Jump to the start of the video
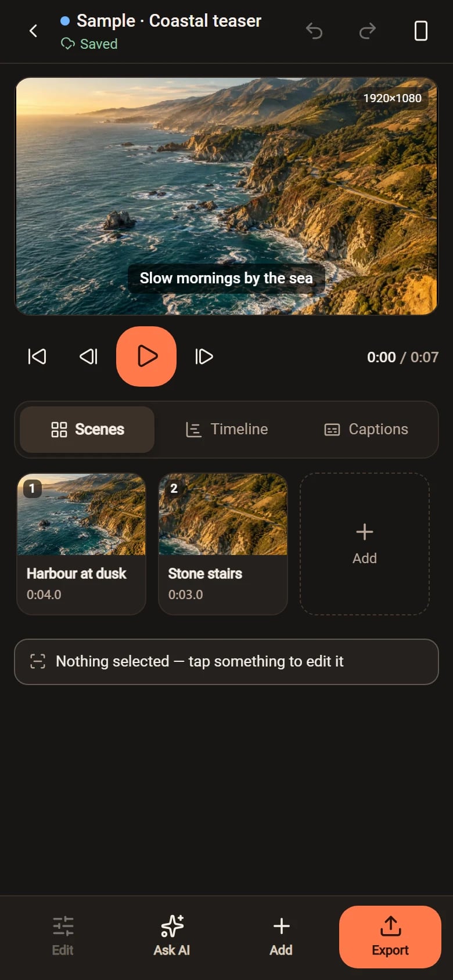 [x=37, y=356]
